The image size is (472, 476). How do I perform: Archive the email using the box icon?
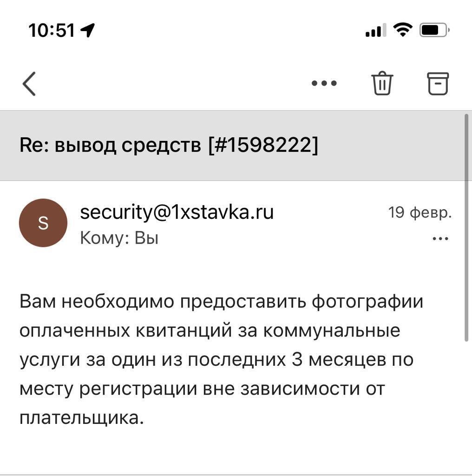(x=438, y=84)
